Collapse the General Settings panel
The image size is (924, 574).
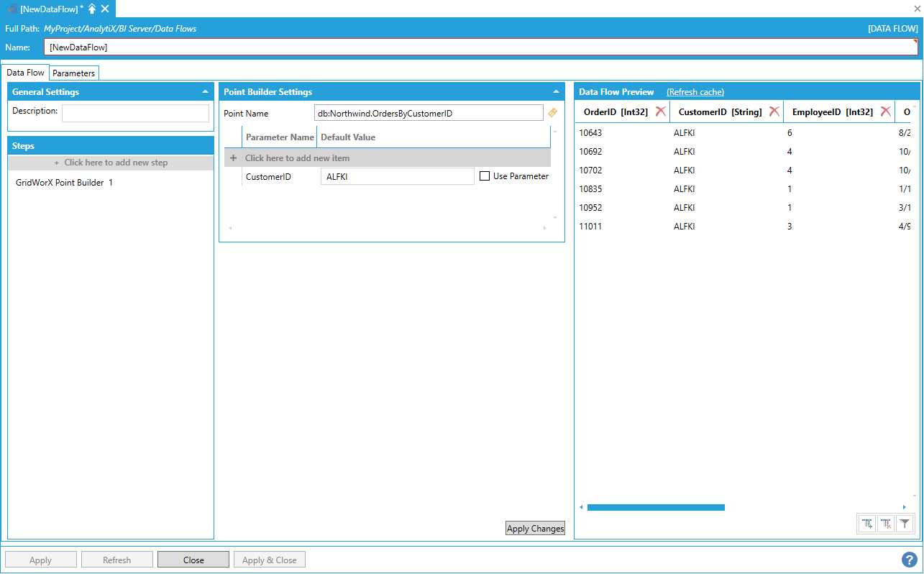click(205, 92)
